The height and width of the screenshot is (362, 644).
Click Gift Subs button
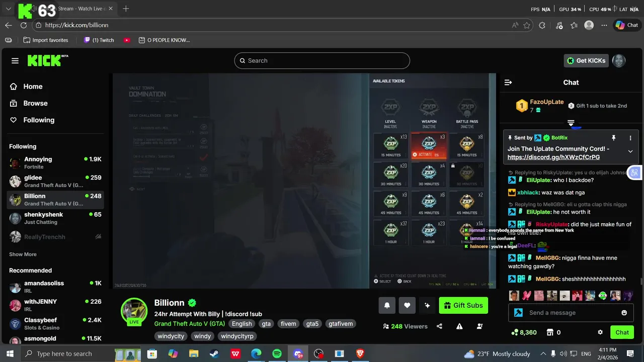463,305
